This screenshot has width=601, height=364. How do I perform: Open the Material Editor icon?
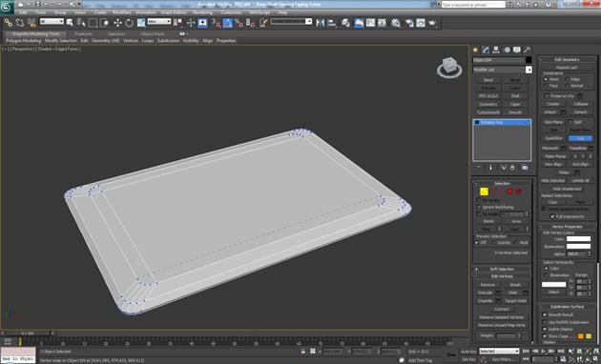point(396,23)
